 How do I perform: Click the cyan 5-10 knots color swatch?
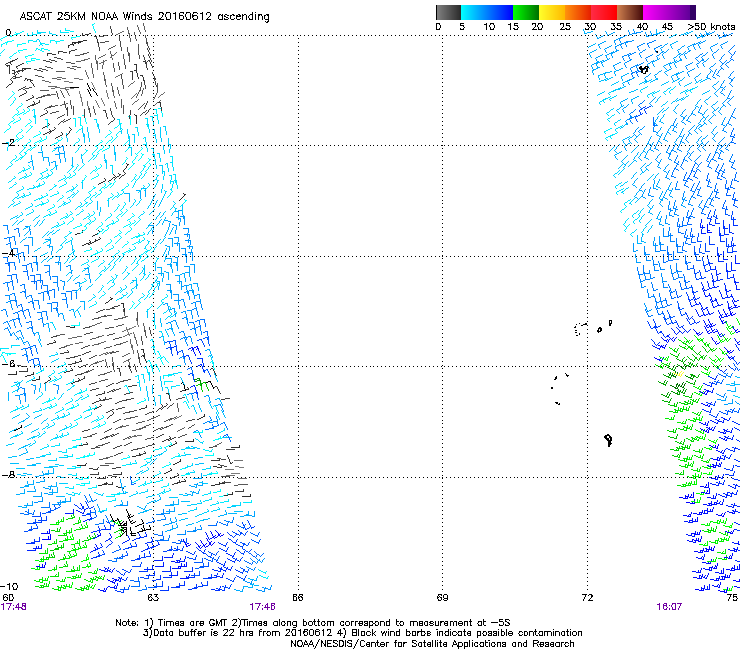(x=474, y=12)
